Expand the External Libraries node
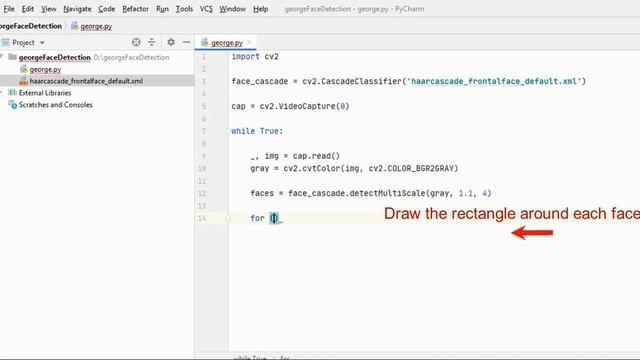 coord(2,93)
